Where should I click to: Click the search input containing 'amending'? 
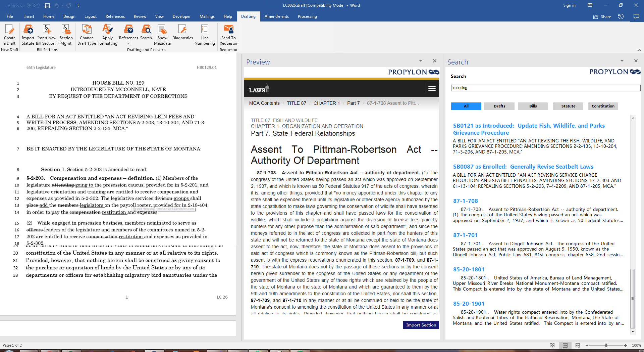point(545,88)
